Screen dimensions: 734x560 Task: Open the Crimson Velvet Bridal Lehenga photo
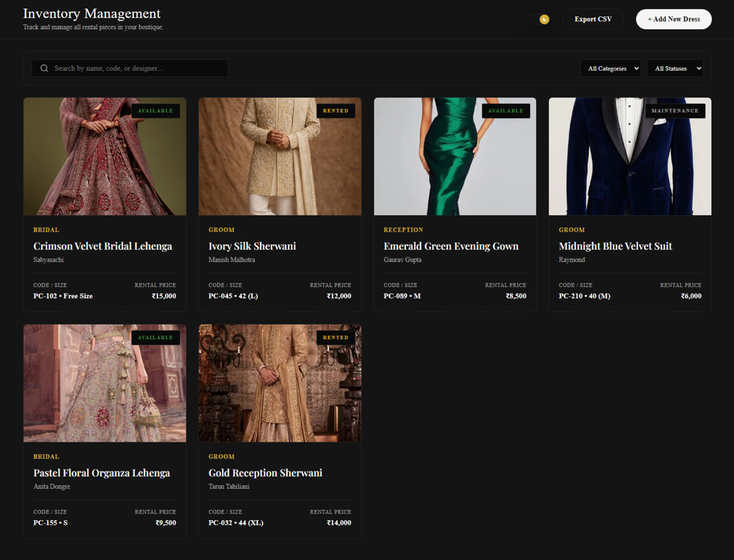coord(105,156)
